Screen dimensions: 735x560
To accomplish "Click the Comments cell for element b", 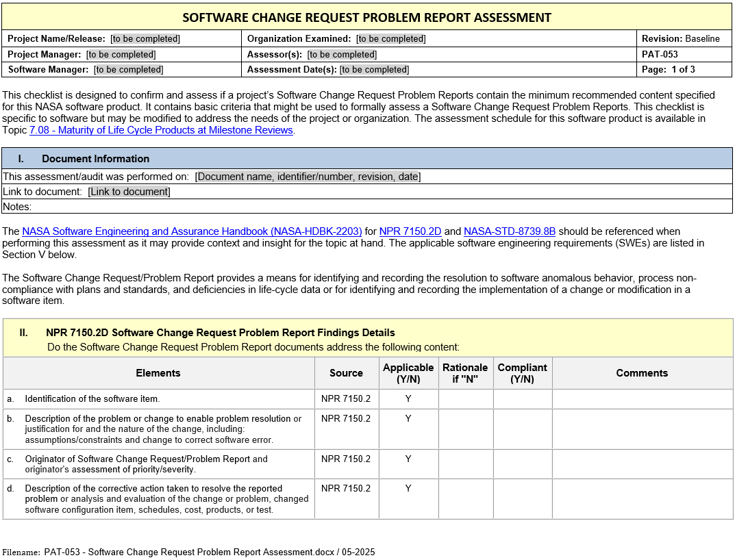I will coord(642,429).
